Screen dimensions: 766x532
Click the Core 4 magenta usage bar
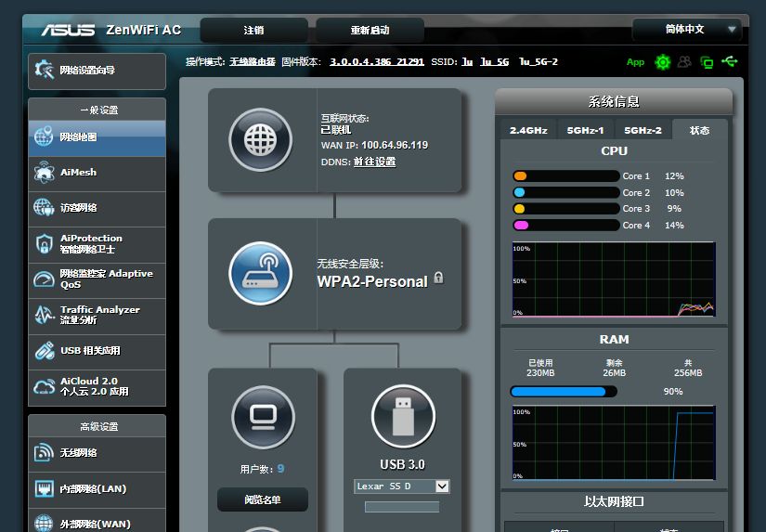click(x=565, y=226)
